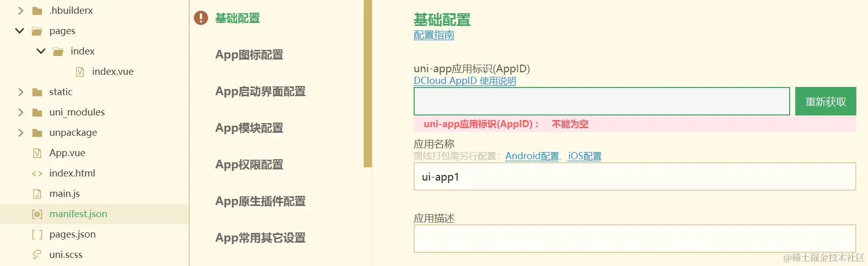The image size is (868, 266).
Task: Click the pages.json brackets icon
Action: [x=37, y=234]
